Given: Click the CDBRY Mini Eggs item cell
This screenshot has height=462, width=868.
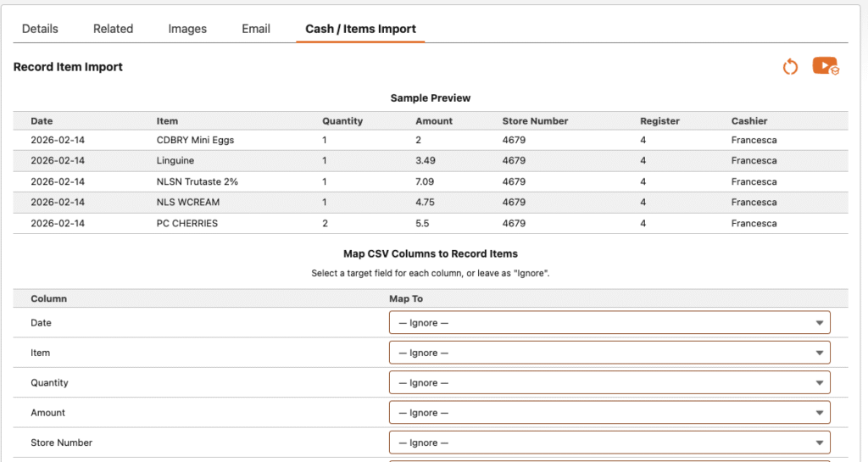Looking at the screenshot, I should point(195,140).
